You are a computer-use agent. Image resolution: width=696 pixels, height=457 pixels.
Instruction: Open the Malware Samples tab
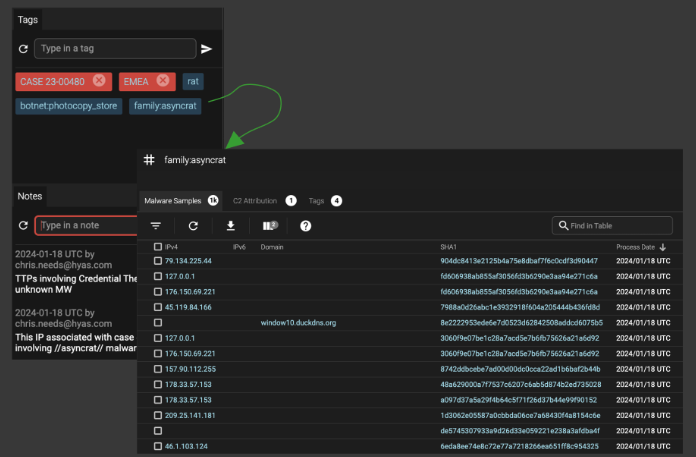pos(173,201)
